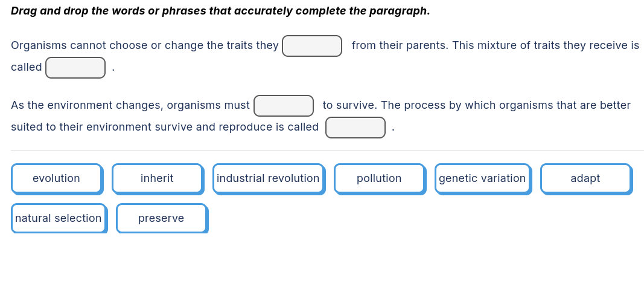Click the 'pollution' word tile

[x=379, y=178]
